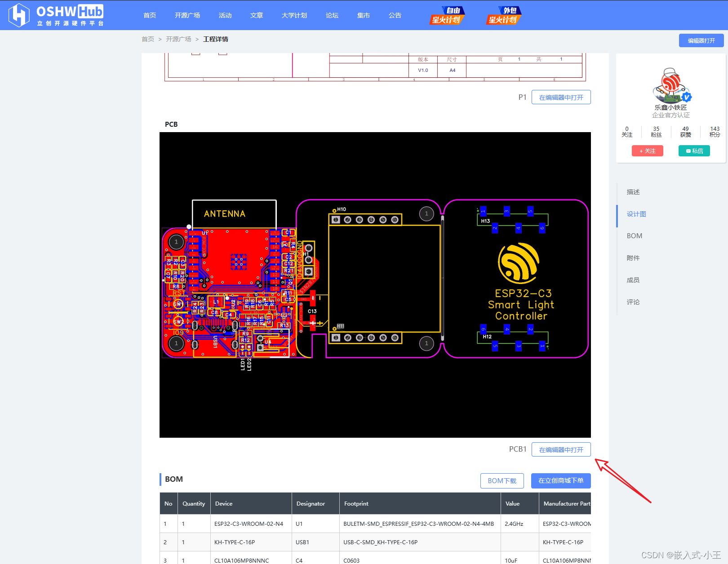Click the 企业官方认证 label
Viewport: 728px width, 564px height.
pos(671,115)
